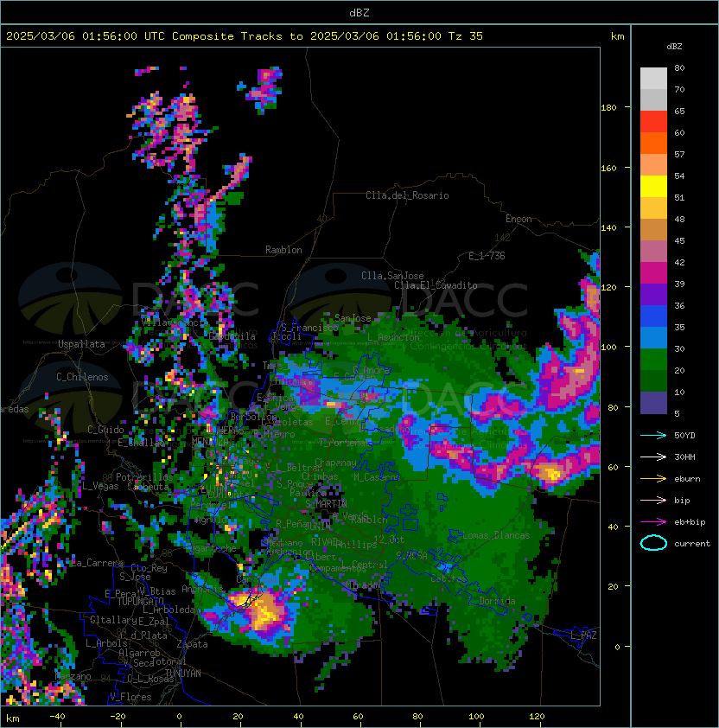719x728 pixels.
Task: Click the '30HM' legend label
Action: (x=684, y=457)
